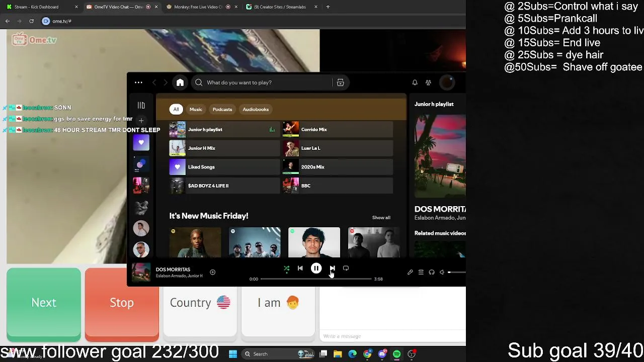The height and width of the screenshot is (362, 644).
Task: Open the Liked Songs tile
Action: 224,167
